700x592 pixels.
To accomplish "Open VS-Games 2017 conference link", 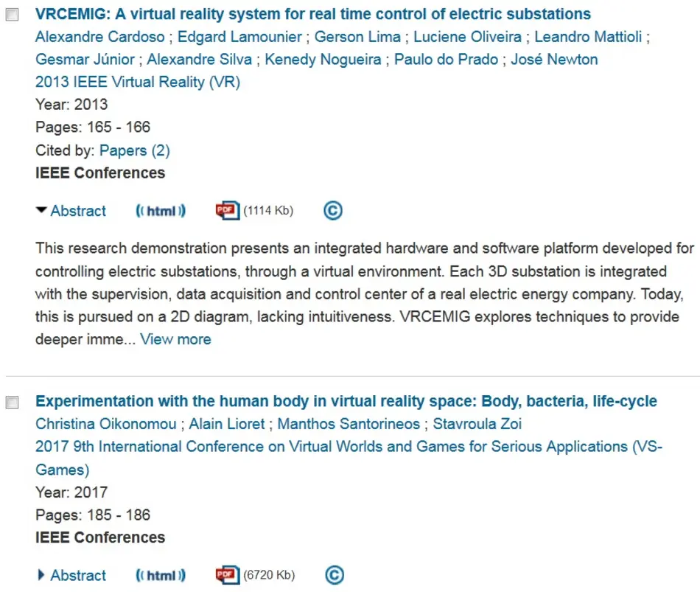I will (x=348, y=447).
